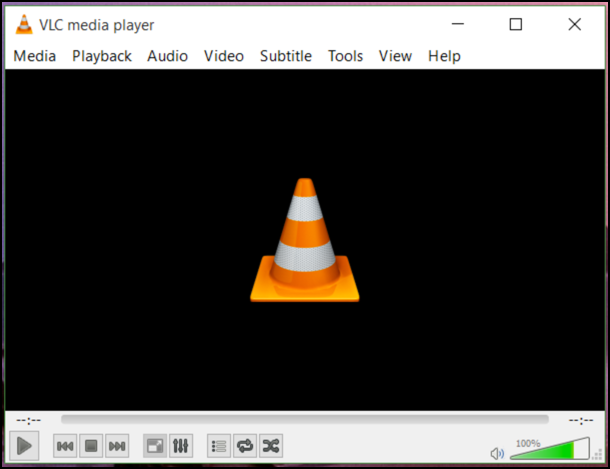Skip to previous media item
The image size is (610, 469).
[65, 446]
